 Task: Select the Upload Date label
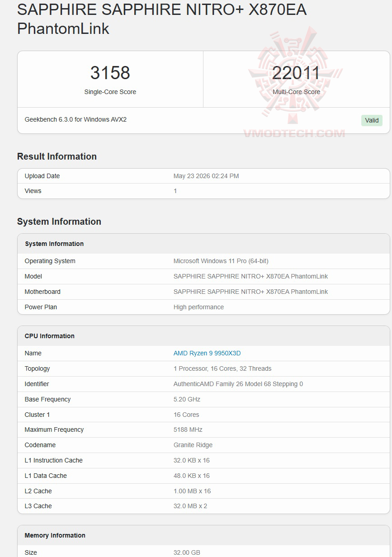[x=42, y=176]
